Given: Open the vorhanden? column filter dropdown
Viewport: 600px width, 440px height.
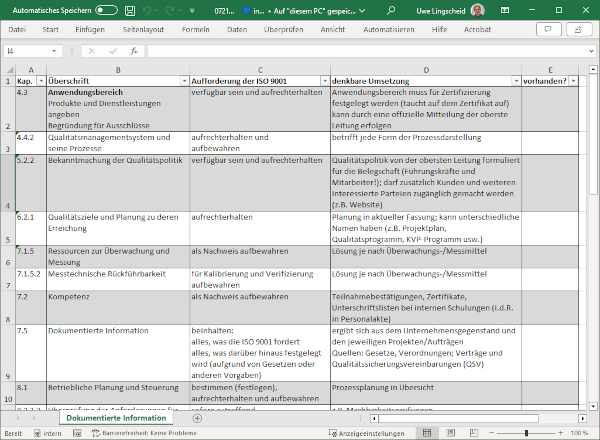Looking at the screenshot, I should pyautogui.click(x=575, y=80).
